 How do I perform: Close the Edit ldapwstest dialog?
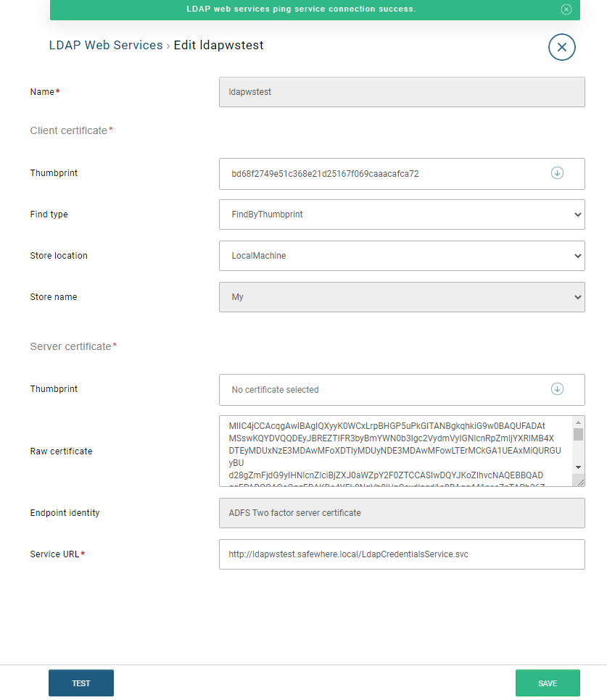pos(561,46)
